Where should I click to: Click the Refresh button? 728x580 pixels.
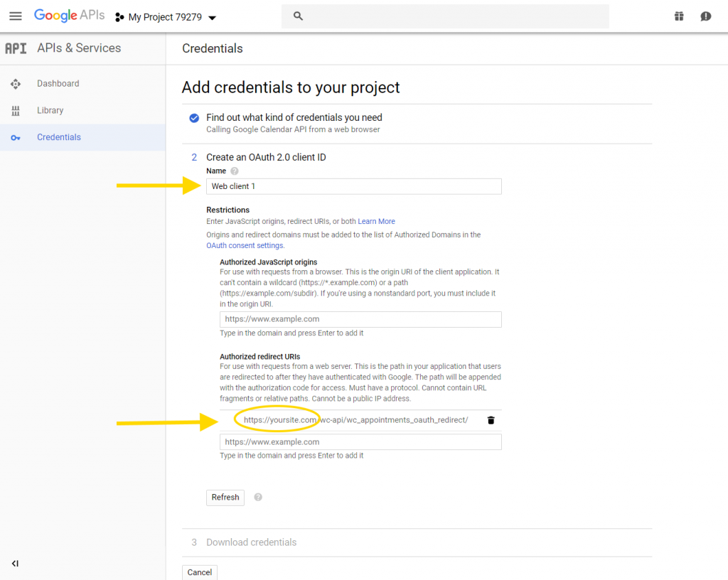[x=225, y=498]
